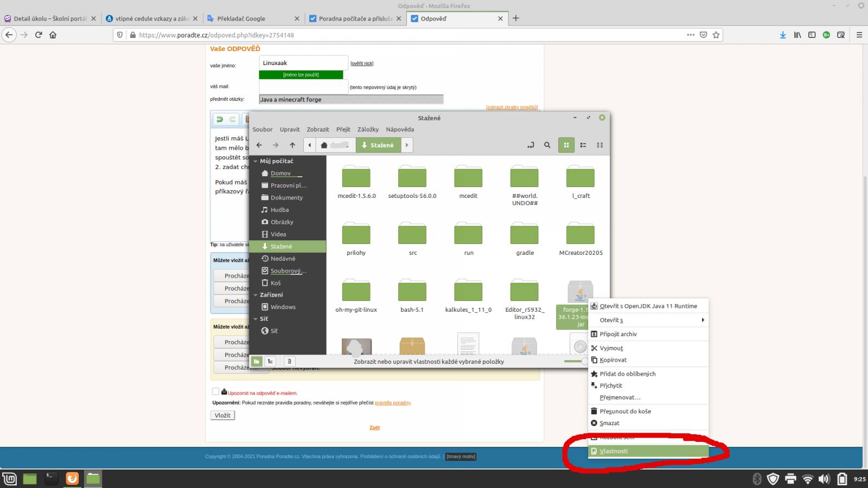The image size is (868, 488).
Task: Choose Přesunout do koše
Action: [649, 411]
